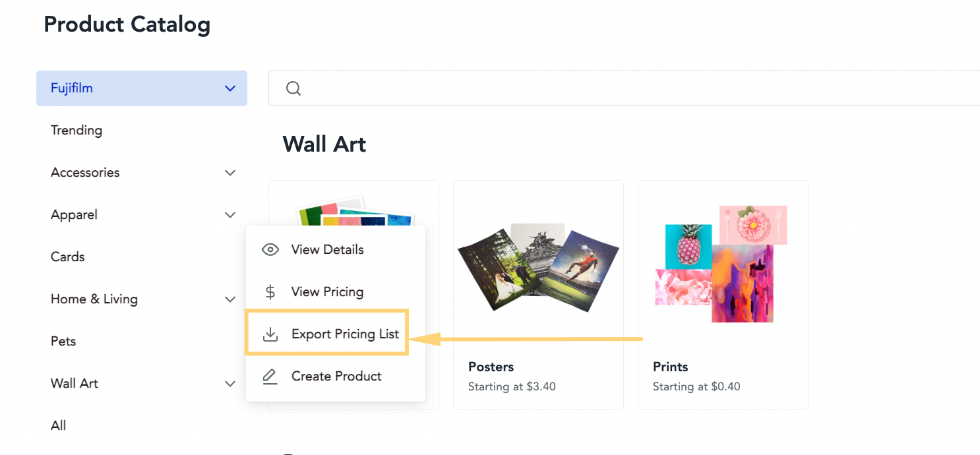Screen dimensions: 980x455
Task: Expand the Home & Living category
Action: [230, 299]
